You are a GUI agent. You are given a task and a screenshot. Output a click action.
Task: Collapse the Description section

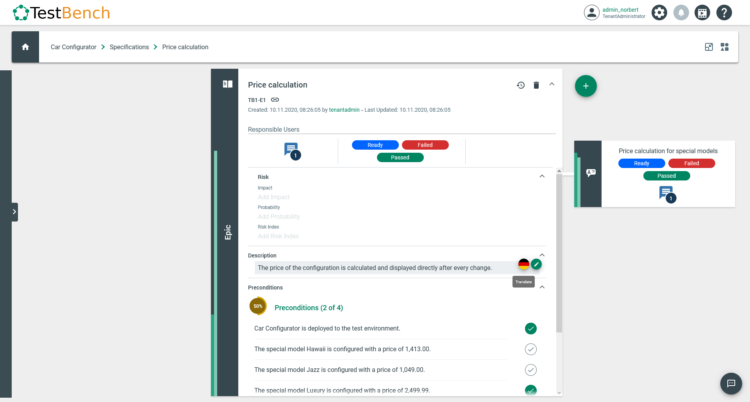[542, 255]
